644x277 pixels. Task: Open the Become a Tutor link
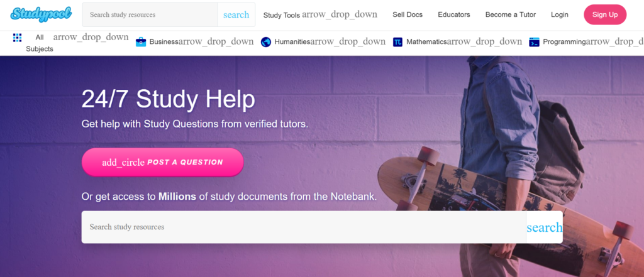point(511,15)
